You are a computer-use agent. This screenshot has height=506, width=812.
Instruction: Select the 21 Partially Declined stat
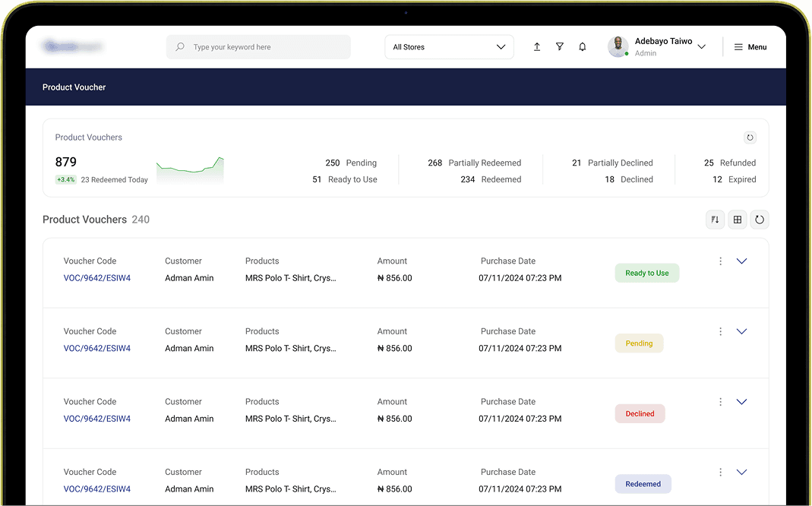612,163
